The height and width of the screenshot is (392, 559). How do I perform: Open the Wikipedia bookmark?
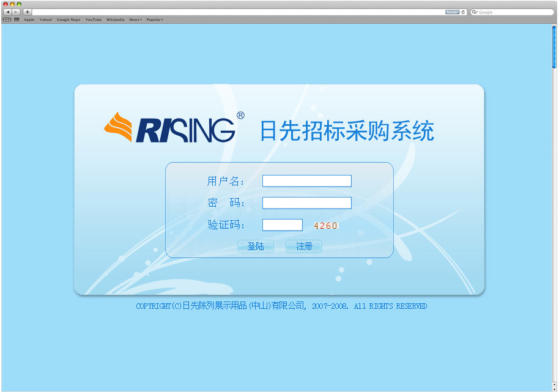(x=115, y=20)
